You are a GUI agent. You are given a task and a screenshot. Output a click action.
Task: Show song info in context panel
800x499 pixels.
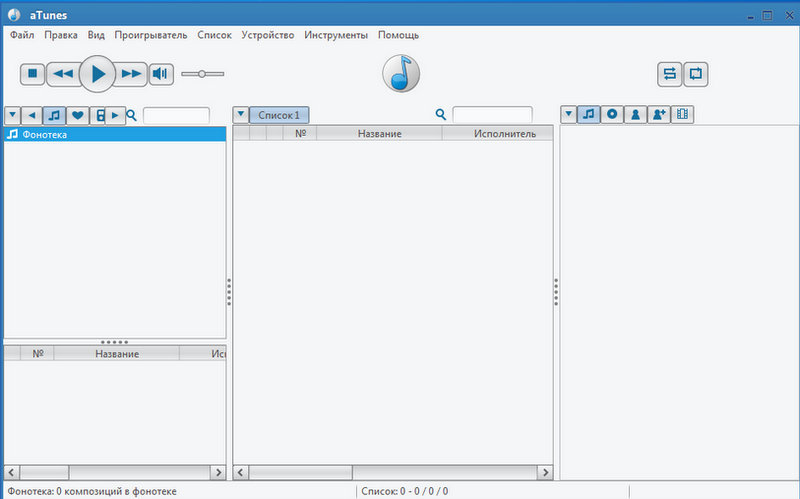(588, 114)
